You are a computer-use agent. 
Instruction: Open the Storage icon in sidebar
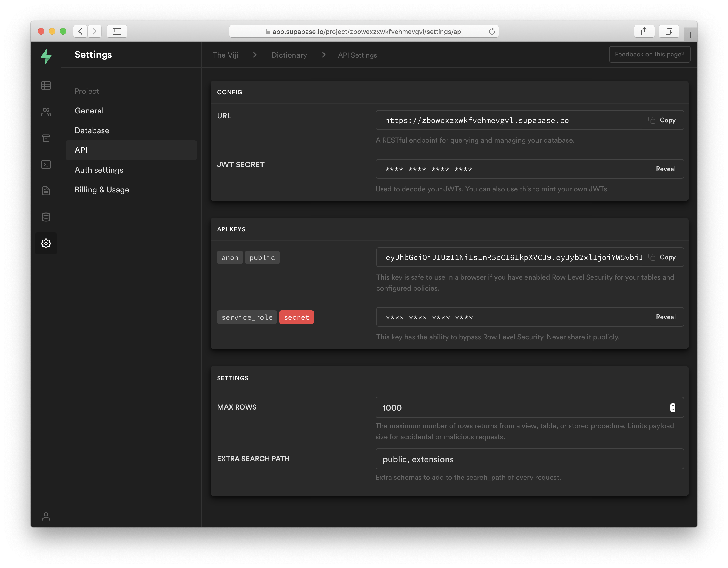click(x=46, y=138)
